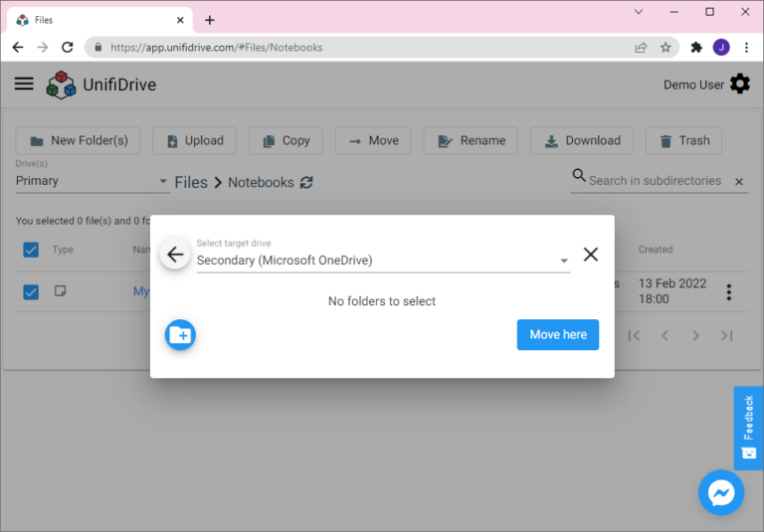The width and height of the screenshot is (764, 532).
Task: Open the Feedback side tab
Action: click(x=749, y=428)
